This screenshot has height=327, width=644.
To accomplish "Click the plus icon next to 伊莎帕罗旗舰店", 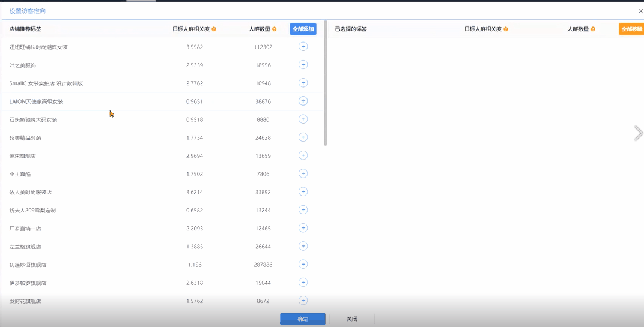I will click(x=303, y=283).
